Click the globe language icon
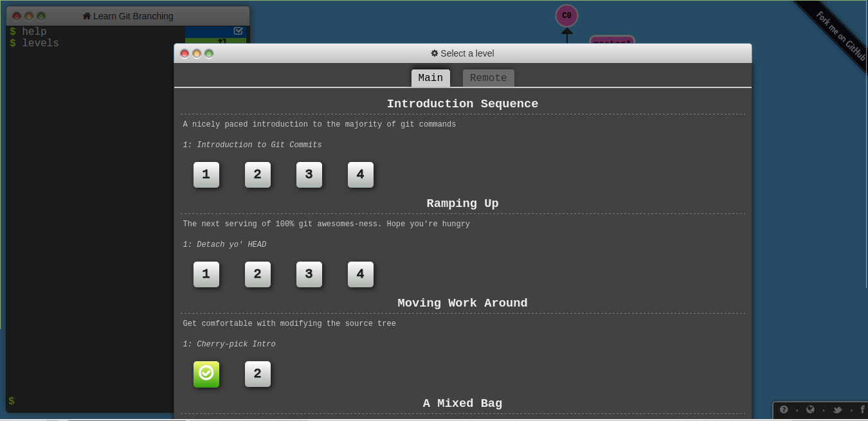868x421 pixels. tap(810, 409)
